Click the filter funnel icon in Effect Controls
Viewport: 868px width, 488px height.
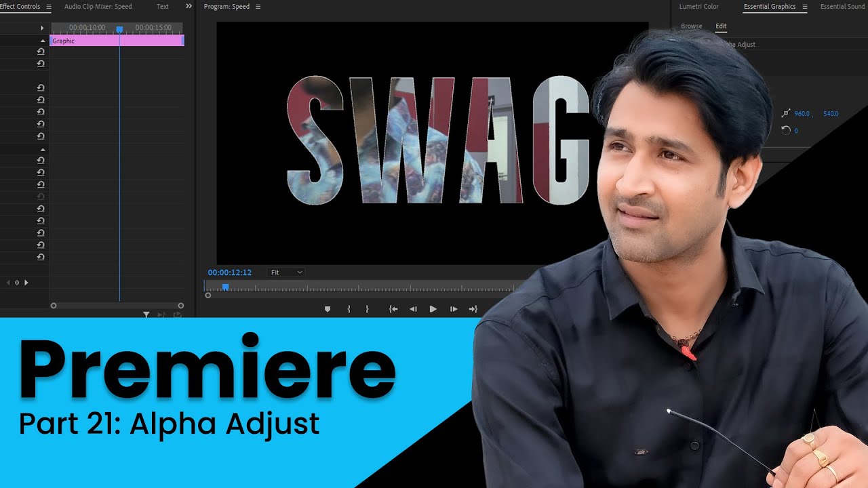click(x=146, y=314)
